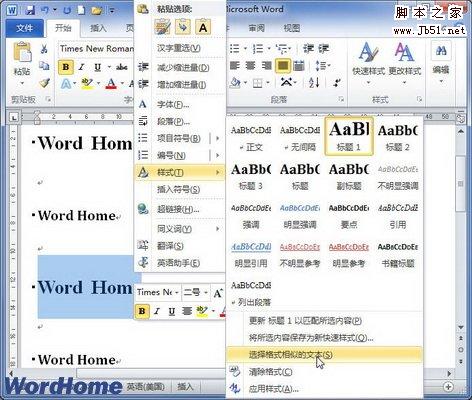This screenshot has height=400, width=472.
Task: Switch to the Home tab (开始)
Action: coord(63,28)
